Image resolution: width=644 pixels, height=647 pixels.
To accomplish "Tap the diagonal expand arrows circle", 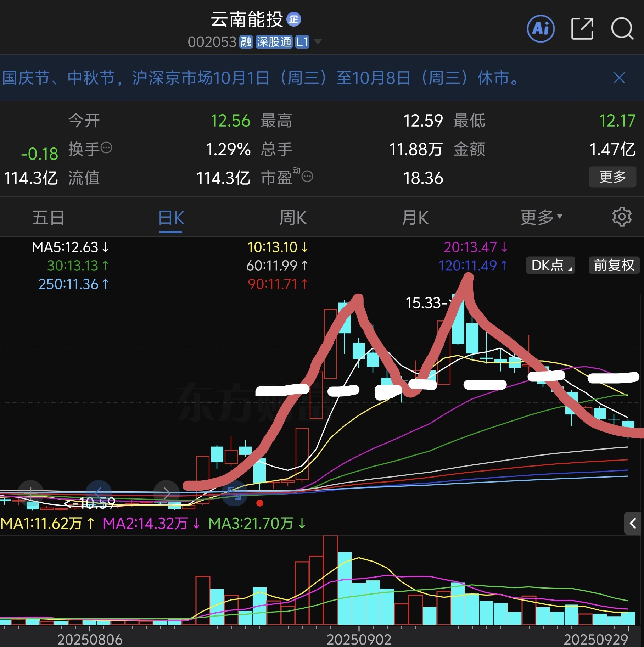I will [234, 493].
